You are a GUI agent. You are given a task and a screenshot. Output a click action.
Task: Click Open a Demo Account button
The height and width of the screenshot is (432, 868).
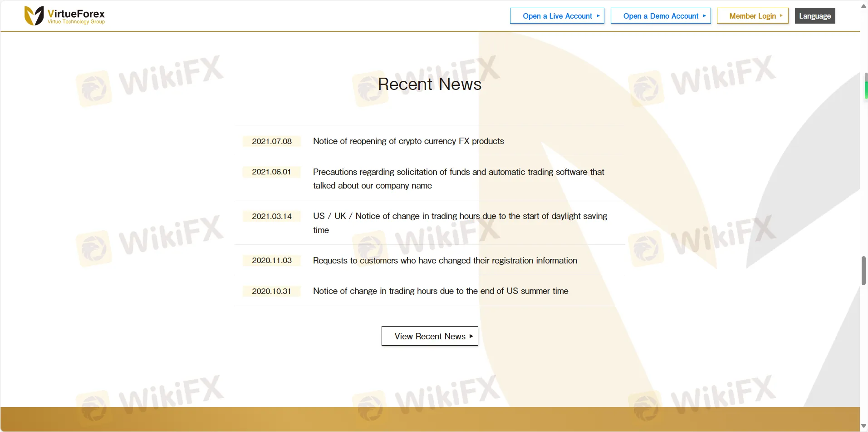[660, 16]
